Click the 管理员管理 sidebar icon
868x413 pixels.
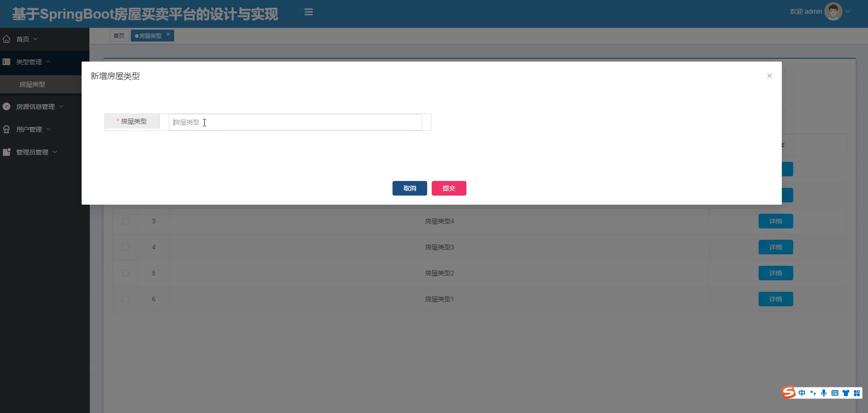coord(6,152)
